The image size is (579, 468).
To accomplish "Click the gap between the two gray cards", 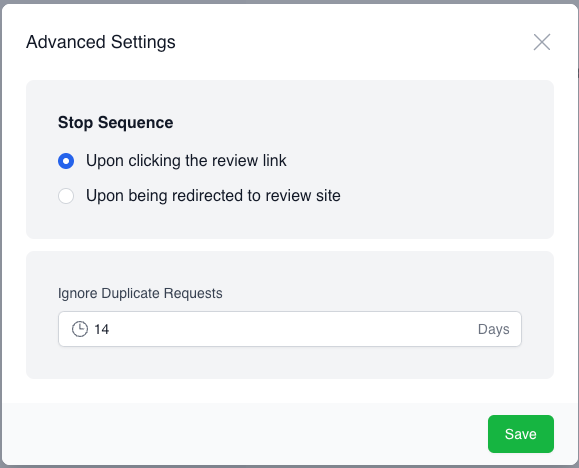I will tap(290, 245).
